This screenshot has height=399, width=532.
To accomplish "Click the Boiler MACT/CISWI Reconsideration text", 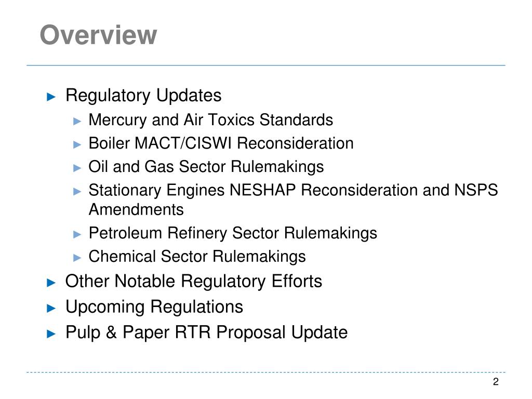I will click(x=221, y=143).
